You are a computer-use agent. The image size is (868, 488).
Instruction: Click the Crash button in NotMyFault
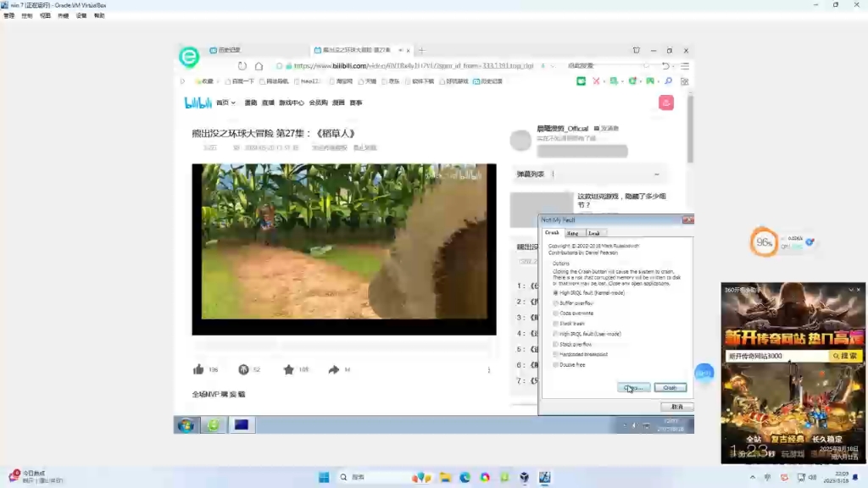670,388
